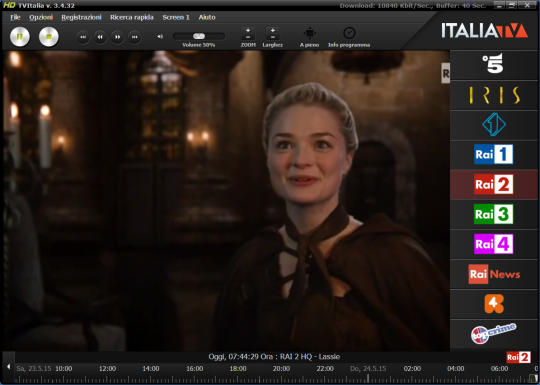Click the 02:00 mark on the timeline
The image size is (540, 385).
point(412,368)
